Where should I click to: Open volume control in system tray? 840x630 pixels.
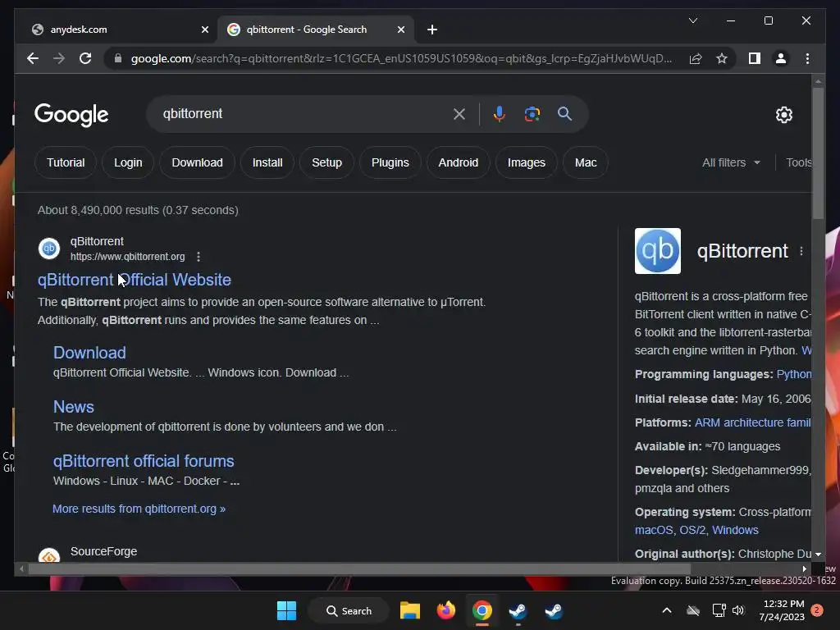coord(738,610)
